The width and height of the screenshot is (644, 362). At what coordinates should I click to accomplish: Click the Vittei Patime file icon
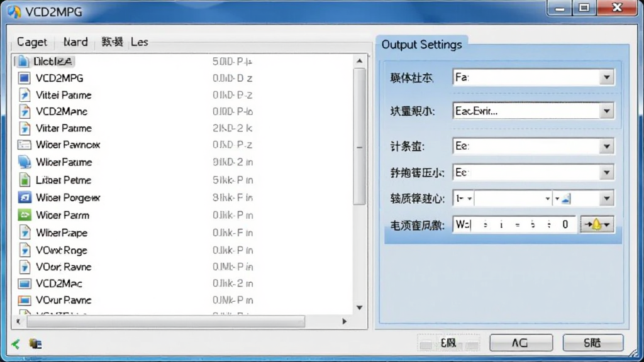pos(25,95)
